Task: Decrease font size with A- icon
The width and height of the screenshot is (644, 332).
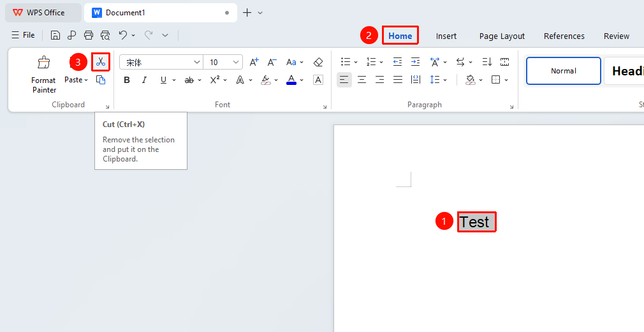Action: pyautogui.click(x=272, y=62)
